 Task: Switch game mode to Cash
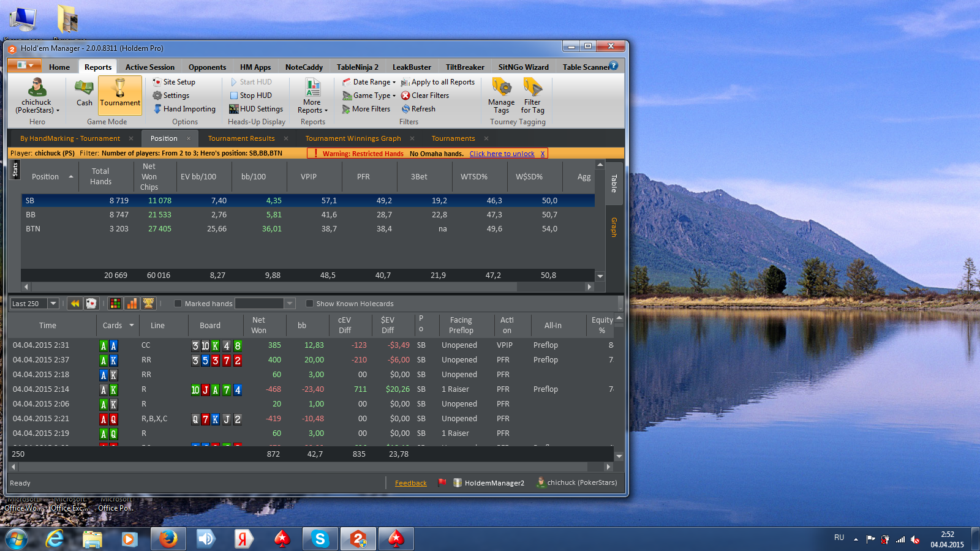84,93
